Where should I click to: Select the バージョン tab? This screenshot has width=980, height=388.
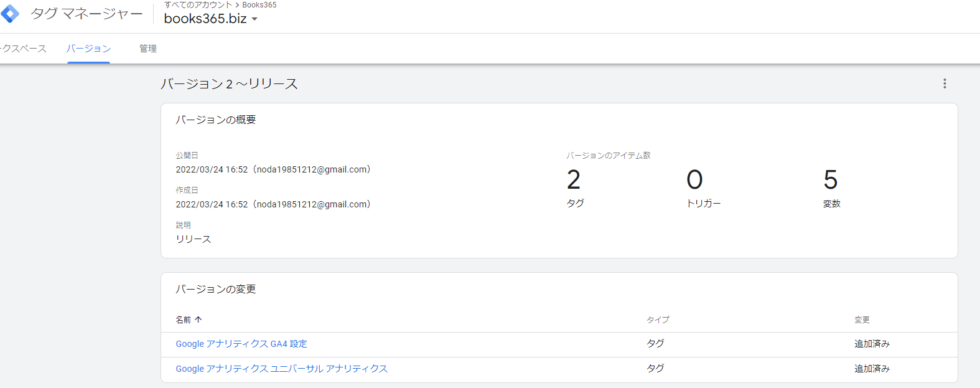coord(89,48)
